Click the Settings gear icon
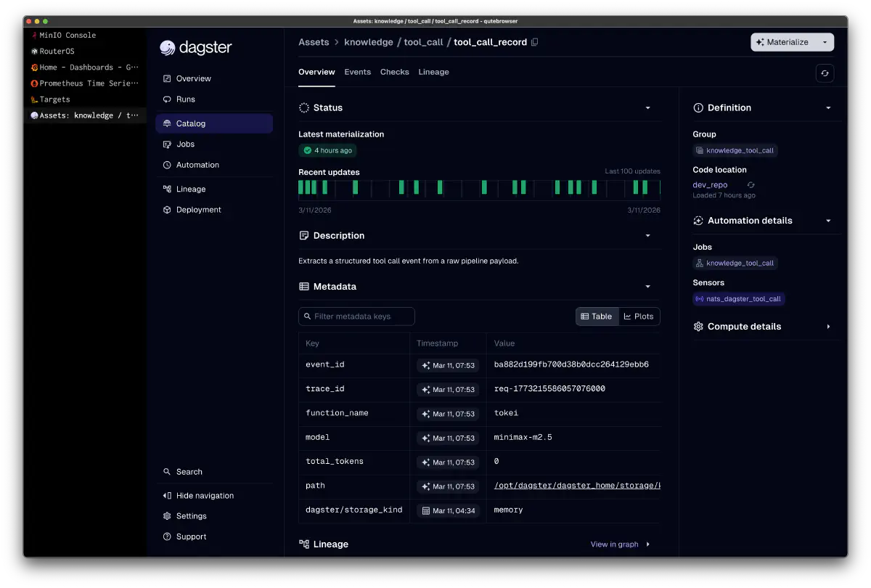The width and height of the screenshot is (871, 588). click(x=168, y=516)
